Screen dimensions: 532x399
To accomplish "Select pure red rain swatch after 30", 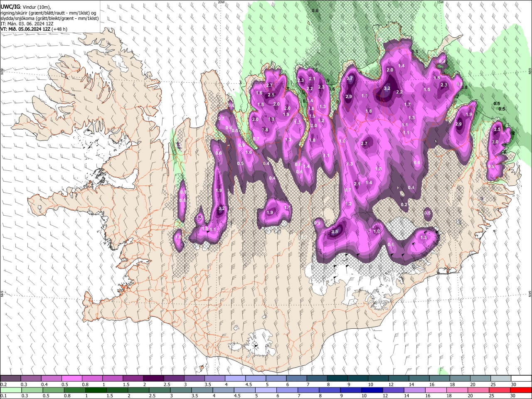I will click(521, 390).
